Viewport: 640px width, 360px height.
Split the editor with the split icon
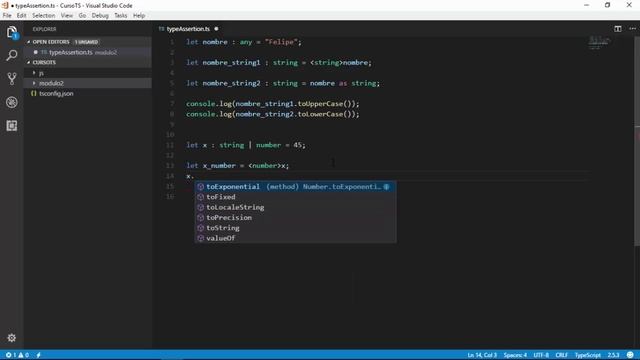pos(618,29)
